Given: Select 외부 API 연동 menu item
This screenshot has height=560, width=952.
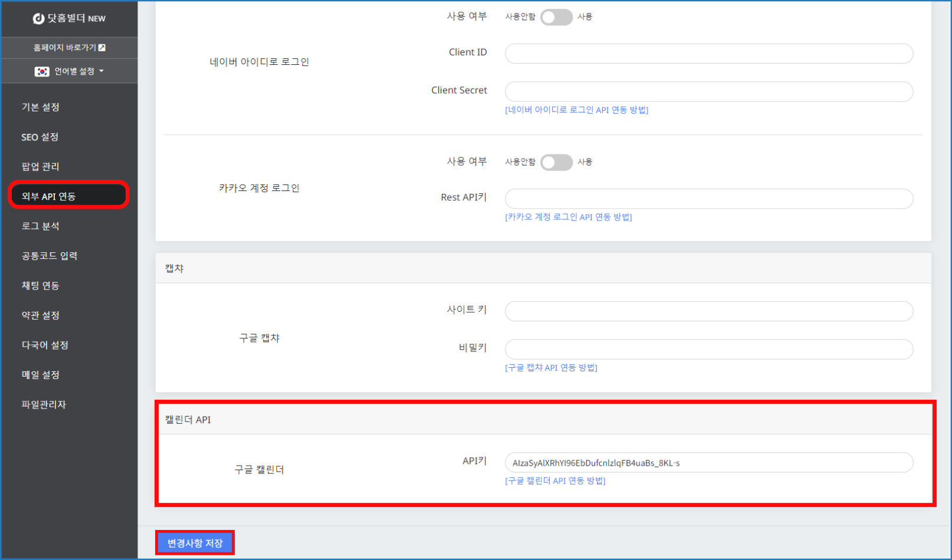Looking at the screenshot, I should [x=49, y=196].
